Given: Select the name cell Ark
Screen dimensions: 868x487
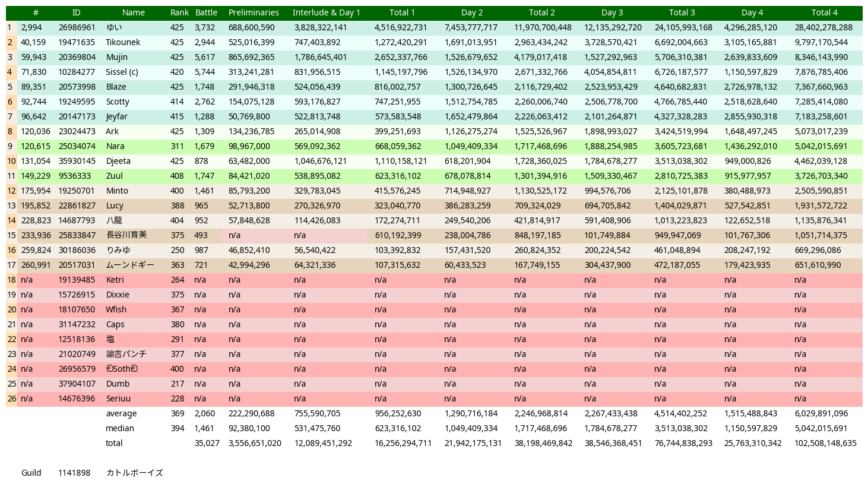Looking at the screenshot, I should click(112, 131).
